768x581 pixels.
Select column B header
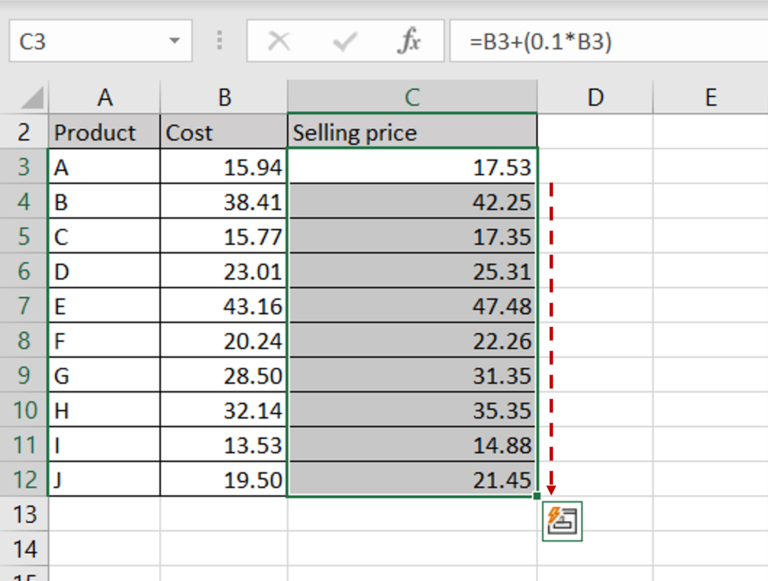[224, 97]
